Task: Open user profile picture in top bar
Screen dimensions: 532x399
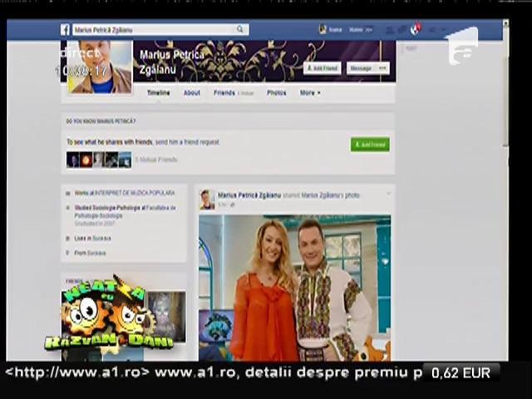Action: point(323,30)
